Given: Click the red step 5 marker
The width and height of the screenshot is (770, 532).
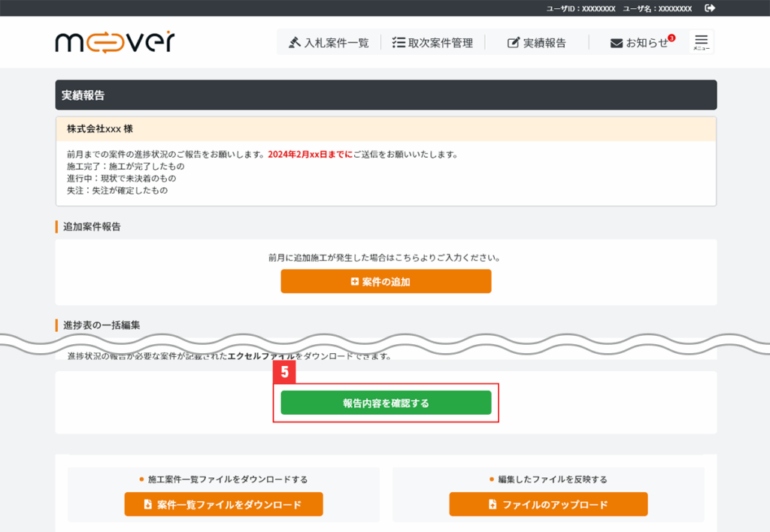Looking at the screenshot, I should (x=284, y=370).
